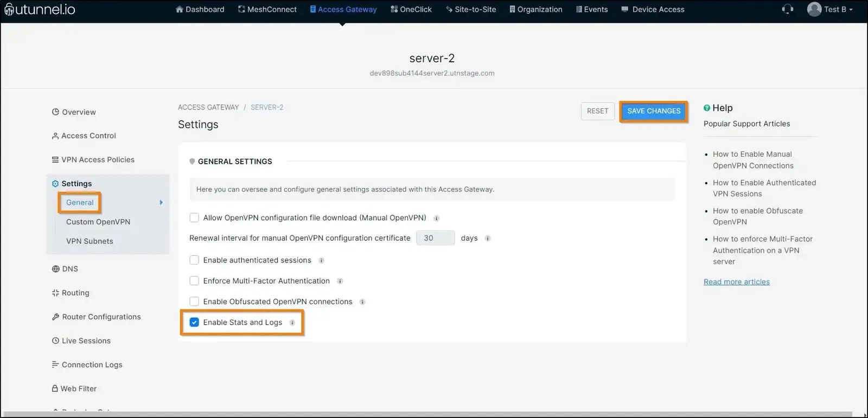Toggle Enable Obfuscated OpenVPN connections checkbox
The image size is (868, 418).
(194, 301)
